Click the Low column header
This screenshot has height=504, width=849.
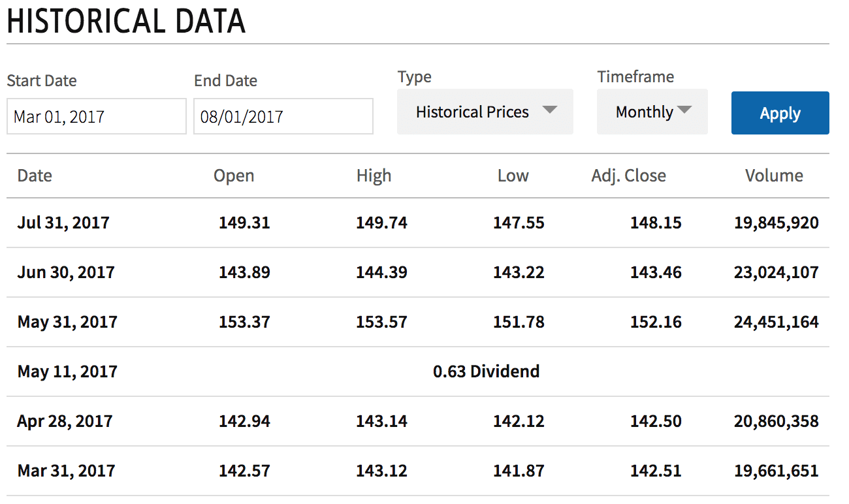click(x=513, y=176)
